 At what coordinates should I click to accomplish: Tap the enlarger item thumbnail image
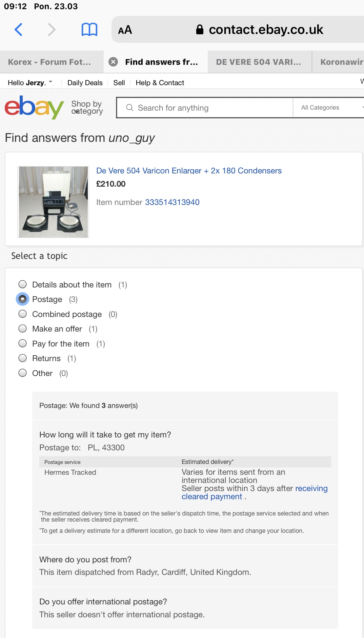(x=53, y=202)
